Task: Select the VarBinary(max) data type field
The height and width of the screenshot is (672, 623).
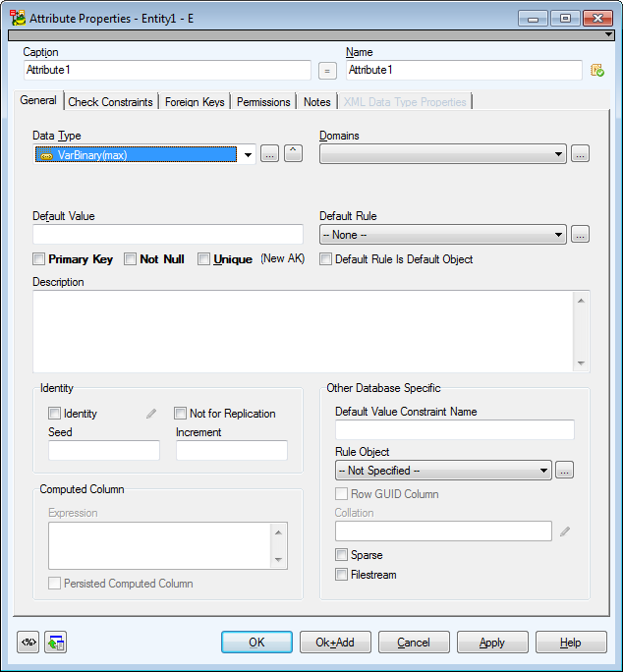Action: (136, 154)
